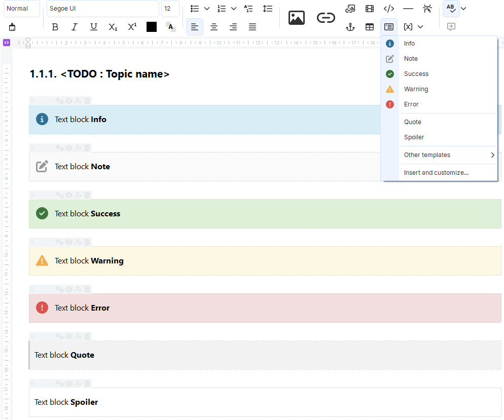Screen dimensions: 504x420
Task: Toggle visibility eye of Warning text block
Action: (69, 242)
